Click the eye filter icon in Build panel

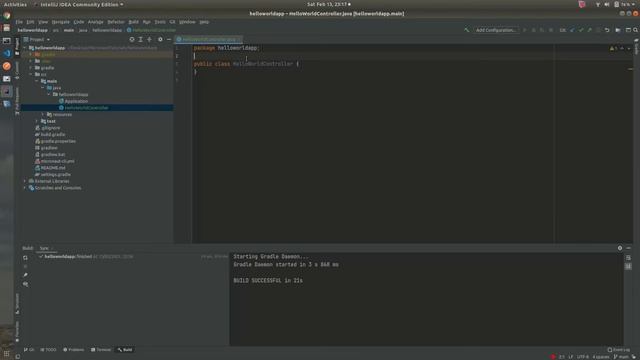pos(25,284)
